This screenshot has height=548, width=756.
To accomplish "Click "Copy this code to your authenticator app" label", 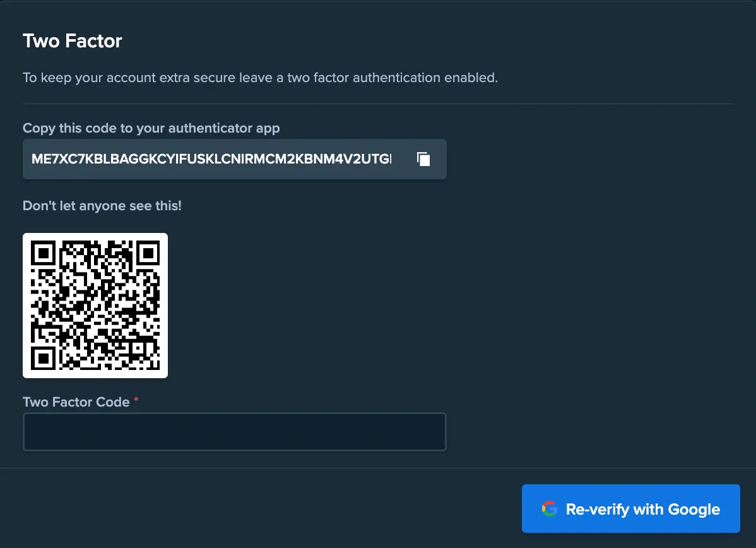I will (x=151, y=128).
